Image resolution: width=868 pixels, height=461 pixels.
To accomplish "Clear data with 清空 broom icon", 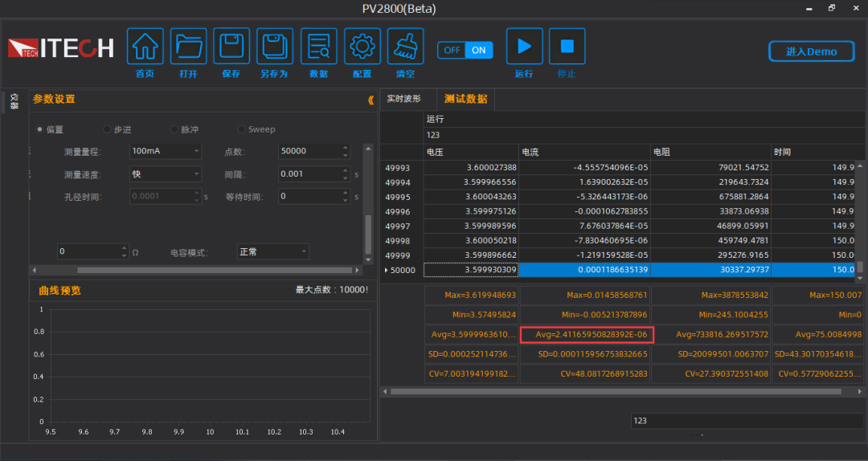I will coord(405,46).
